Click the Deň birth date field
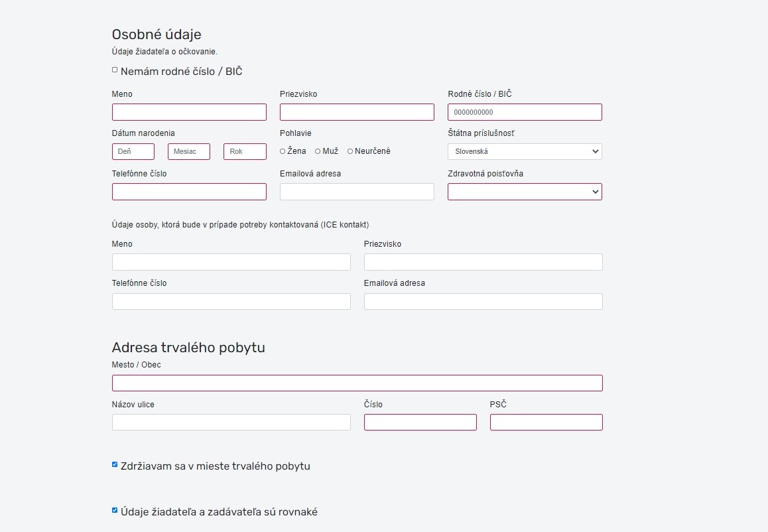Screen dimensions: 768x532 pyautogui.click(x=133, y=151)
